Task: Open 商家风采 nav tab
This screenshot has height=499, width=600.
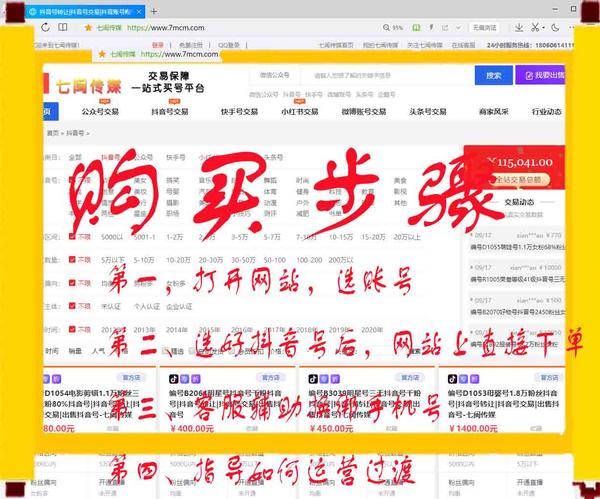Action: click(x=494, y=112)
